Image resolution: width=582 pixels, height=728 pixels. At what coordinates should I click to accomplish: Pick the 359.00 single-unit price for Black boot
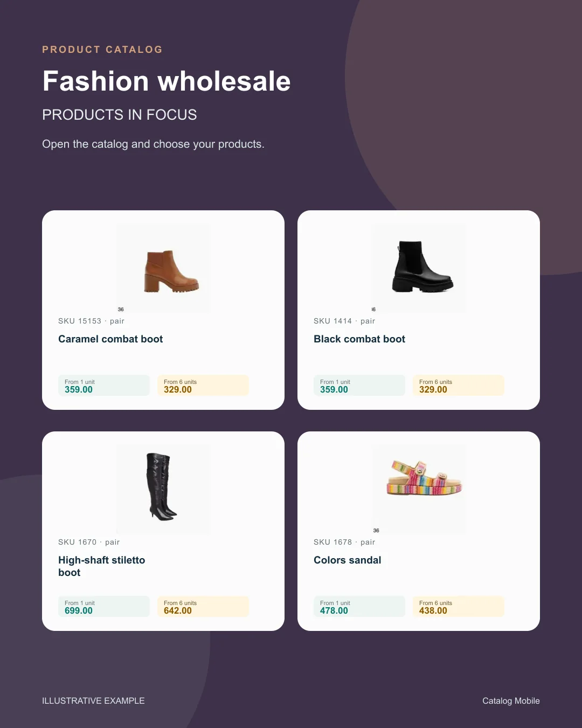point(359,386)
